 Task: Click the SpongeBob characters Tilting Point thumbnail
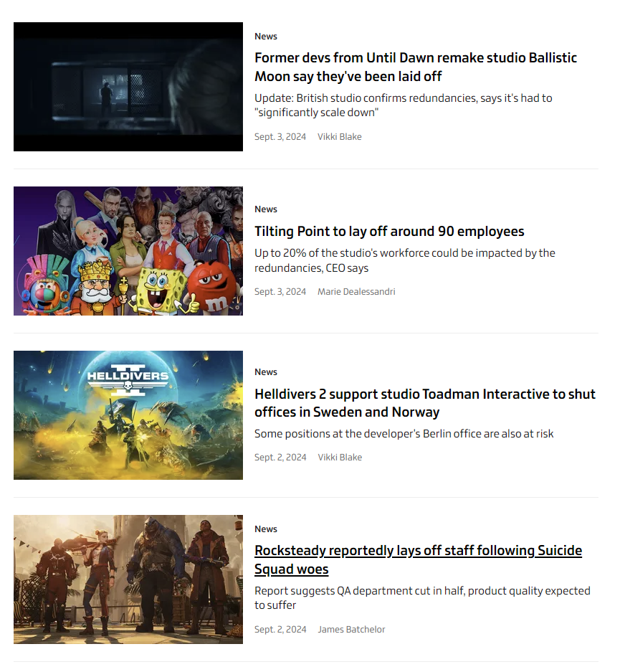[128, 251]
